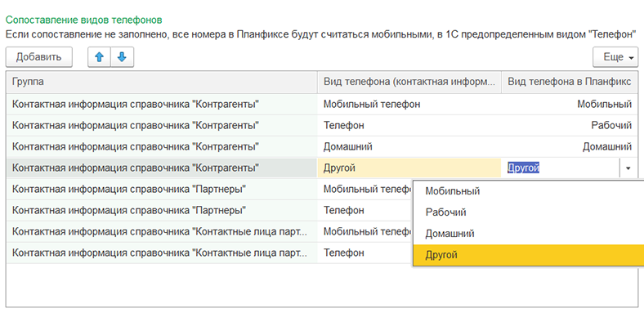This screenshot has width=644, height=313.
Task: Click the Вид телефона в Планфикс header
Action: 570,82
